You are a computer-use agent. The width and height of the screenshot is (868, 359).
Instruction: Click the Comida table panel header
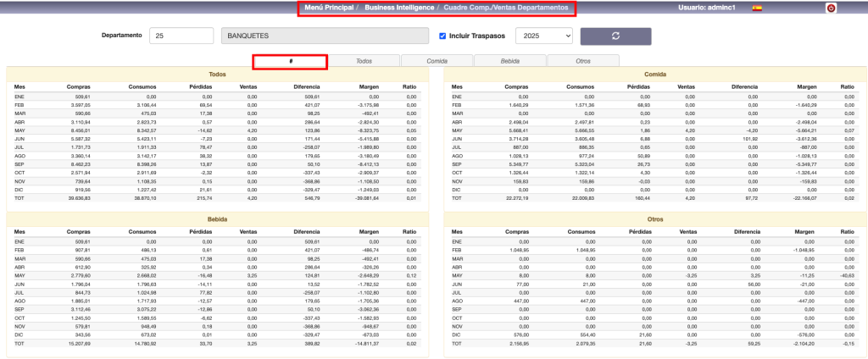[655, 75]
